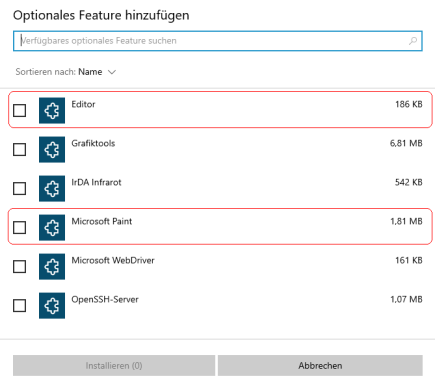Click the 6,81 MB size value
This screenshot has height=383, width=435.
pyautogui.click(x=406, y=143)
